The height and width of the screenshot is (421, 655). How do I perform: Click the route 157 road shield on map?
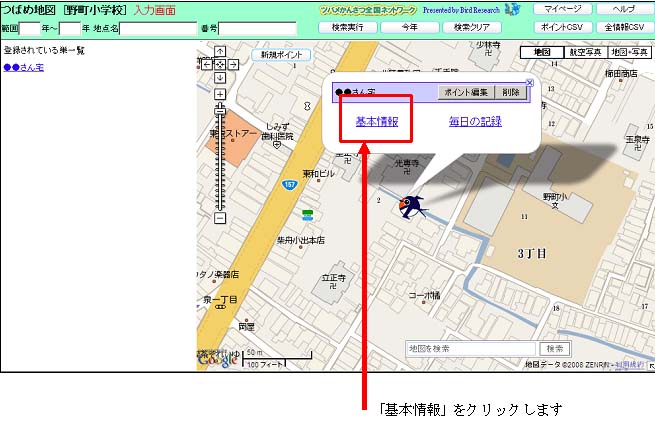point(290,184)
